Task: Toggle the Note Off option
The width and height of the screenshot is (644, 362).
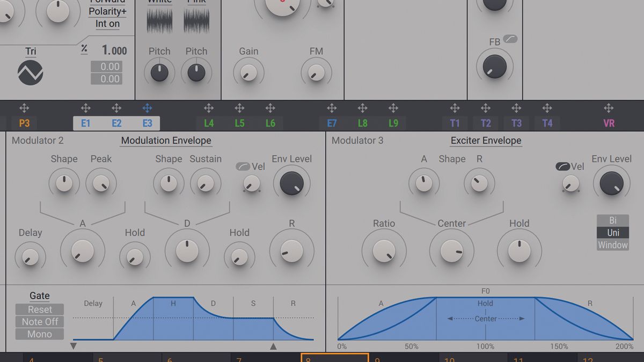Action: click(x=40, y=322)
